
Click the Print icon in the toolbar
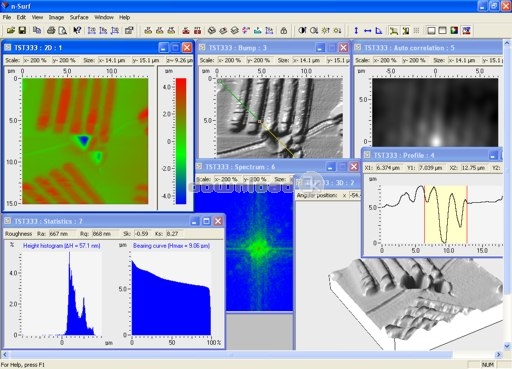(51, 31)
